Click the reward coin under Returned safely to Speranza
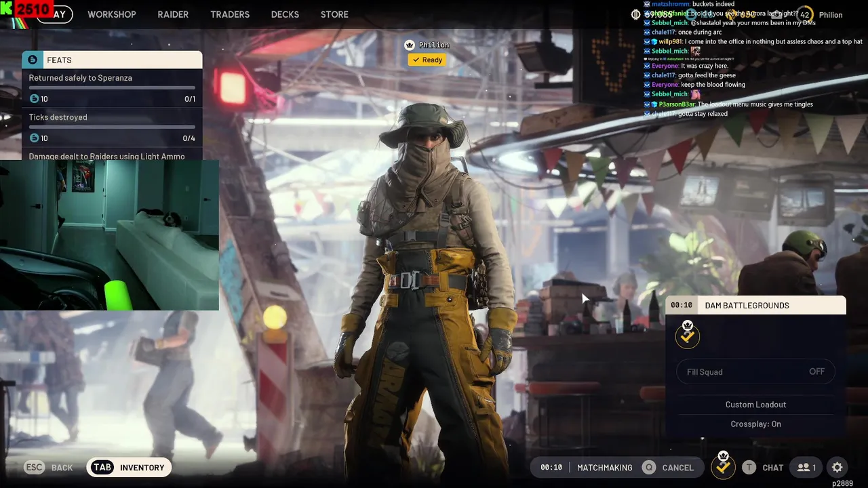This screenshot has width=868, height=488. [x=34, y=99]
